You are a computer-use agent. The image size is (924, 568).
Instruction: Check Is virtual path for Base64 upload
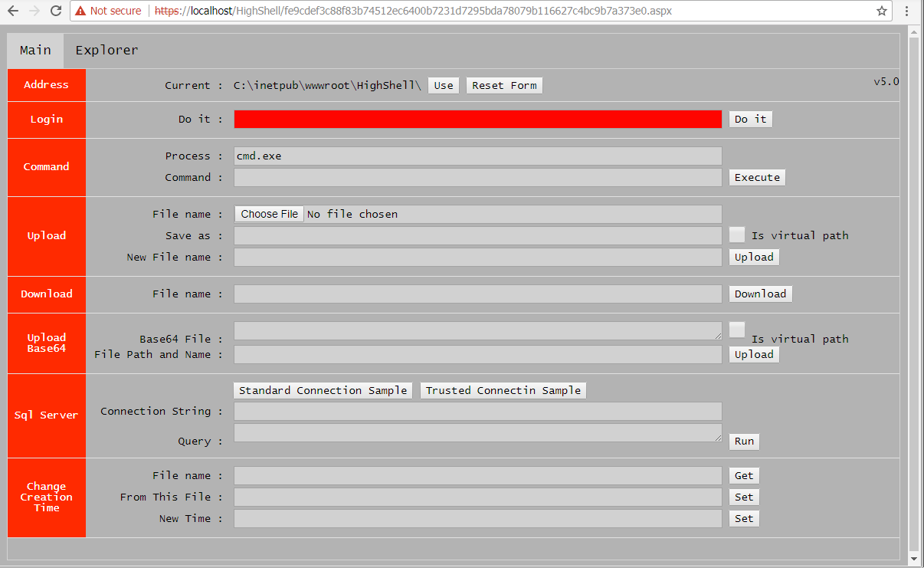click(737, 330)
